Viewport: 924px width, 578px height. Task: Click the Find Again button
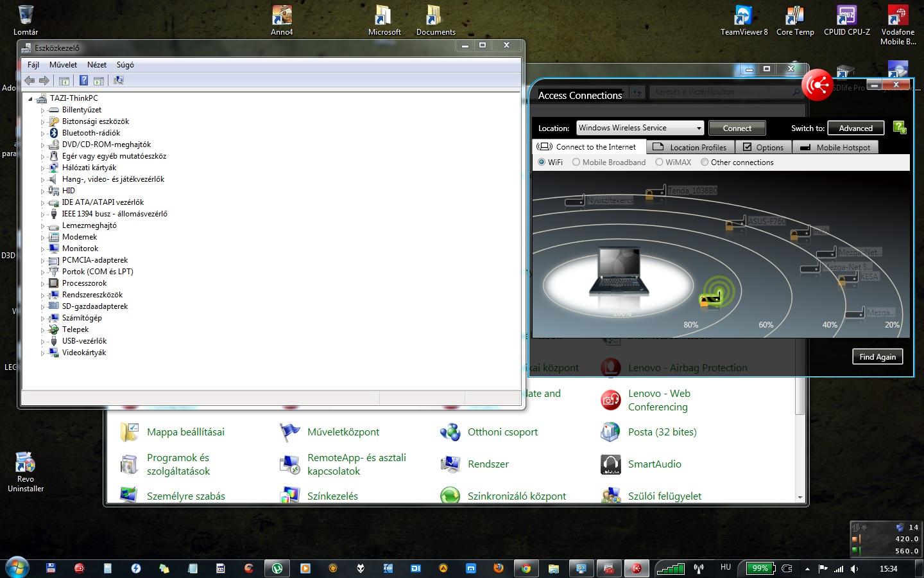pos(877,357)
